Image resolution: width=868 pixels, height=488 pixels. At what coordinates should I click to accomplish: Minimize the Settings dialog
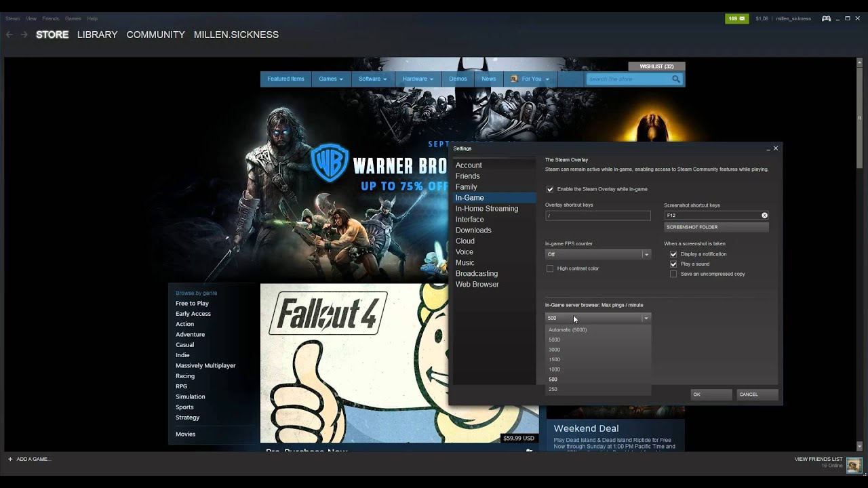[x=768, y=148]
